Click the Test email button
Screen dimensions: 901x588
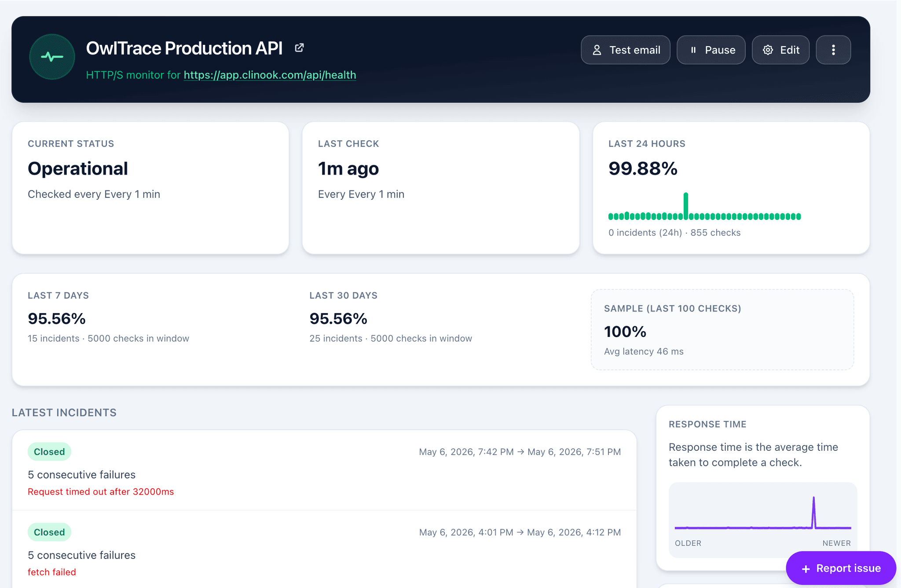625,50
